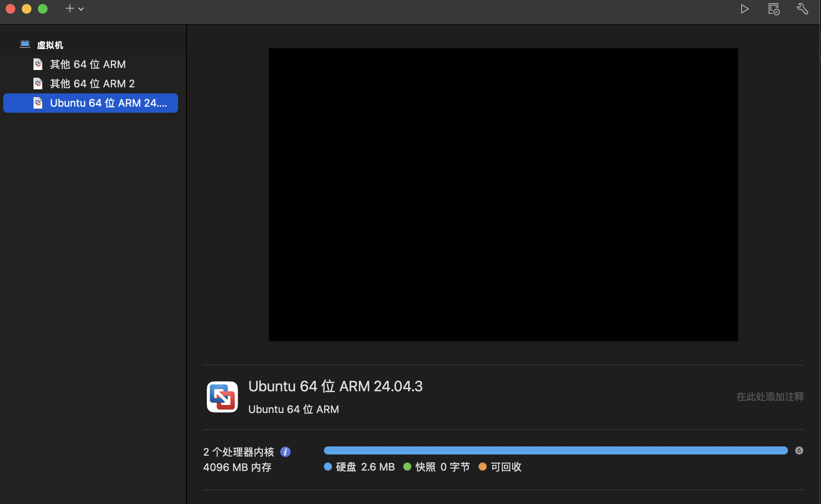Expand the add menu dropdown chevron
The image size is (821, 504).
(81, 9)
